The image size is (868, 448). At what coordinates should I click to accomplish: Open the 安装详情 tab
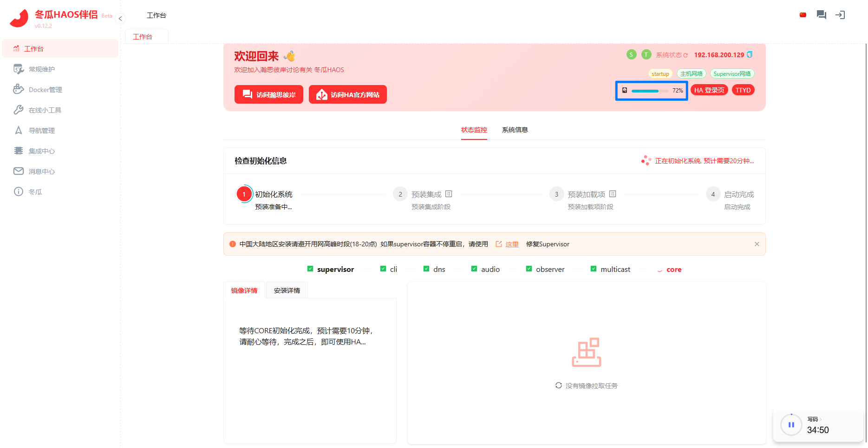[x=287, y=290]
